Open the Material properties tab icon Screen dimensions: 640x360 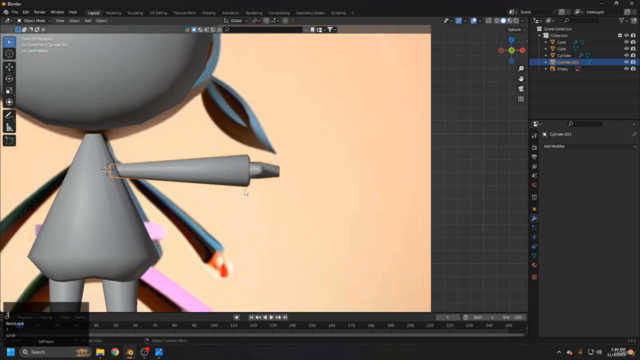pos(534,265)
